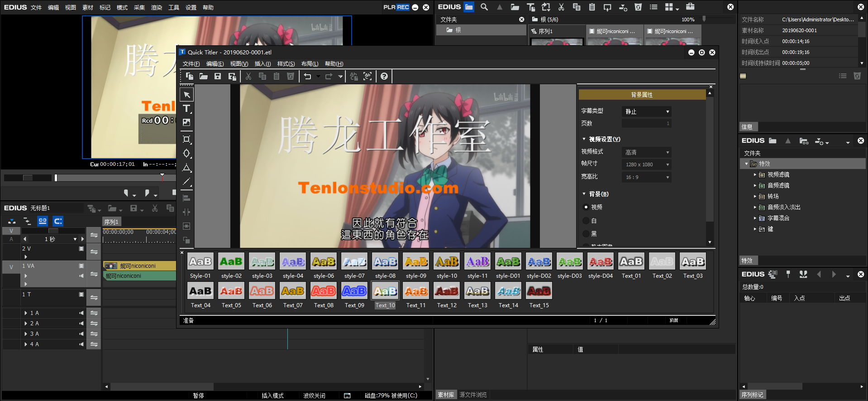This screenshot has height=401, width=868.
Task: Select the Text tool in Quick Titler
Action: click(186, 108)
